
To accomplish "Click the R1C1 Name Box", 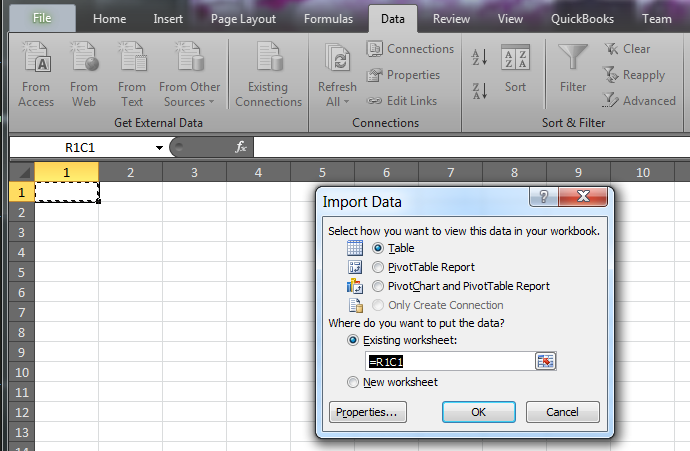I will (80, 147).
